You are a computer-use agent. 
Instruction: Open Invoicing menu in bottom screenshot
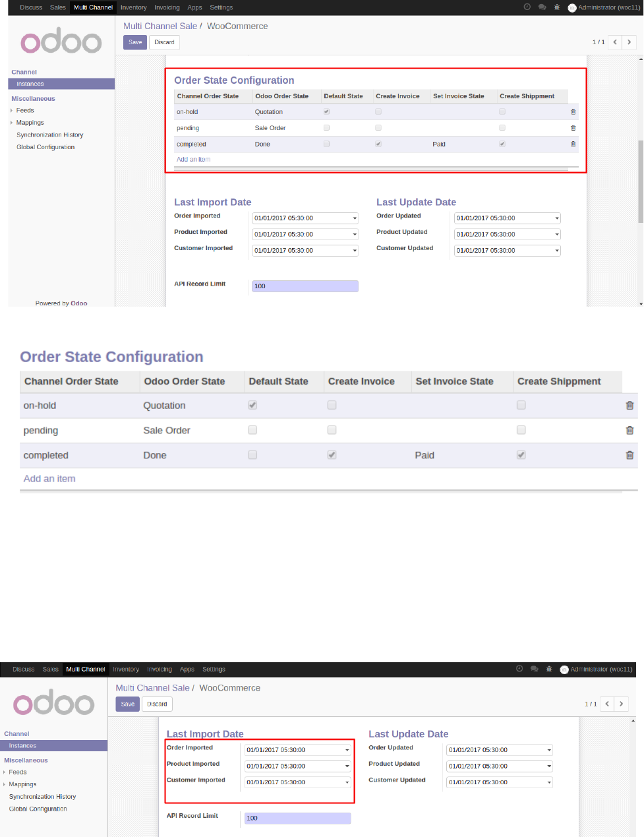point(160,669)
